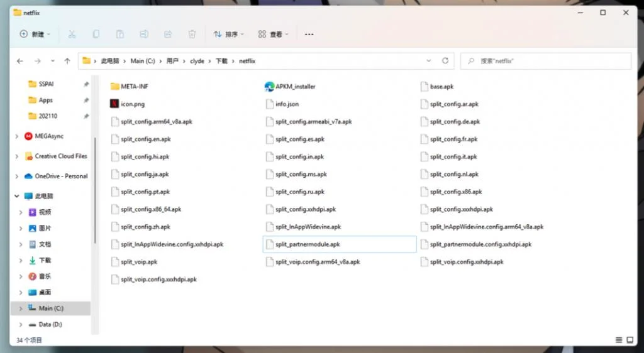The height and width of the screenshot is (353, 644).
Task: Open the 查看 (View) dropdown
Action: pos(273,35)
